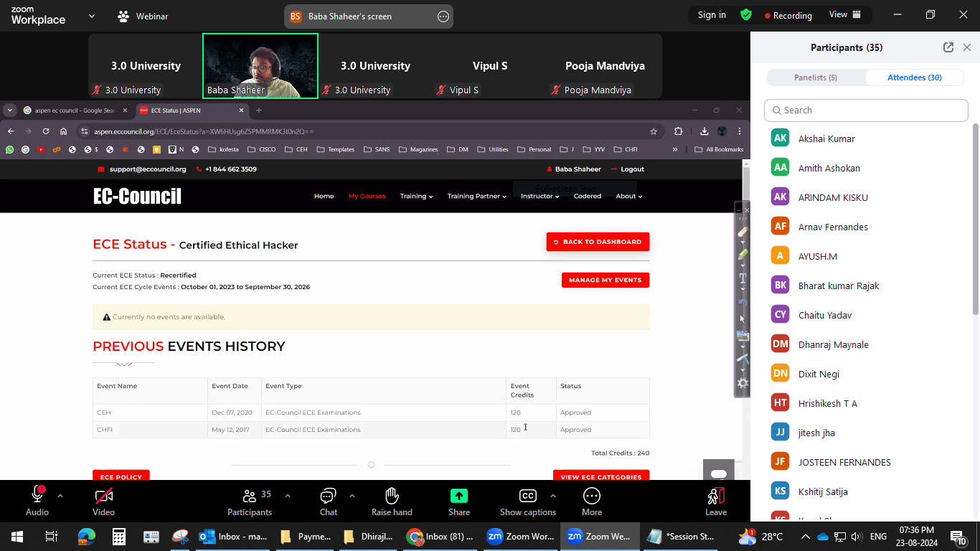Switch to the Attendees (30) tab

click(x=915, y=77)
